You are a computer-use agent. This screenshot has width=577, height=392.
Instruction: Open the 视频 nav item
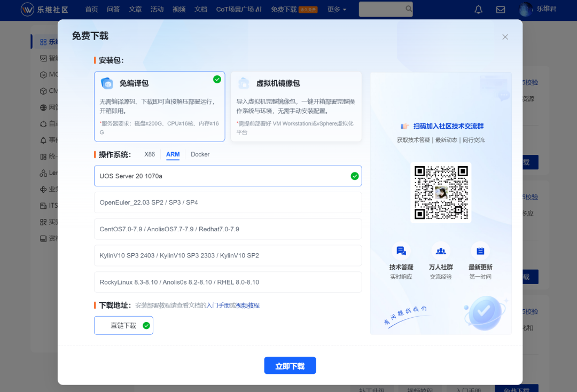pos(179,9)
